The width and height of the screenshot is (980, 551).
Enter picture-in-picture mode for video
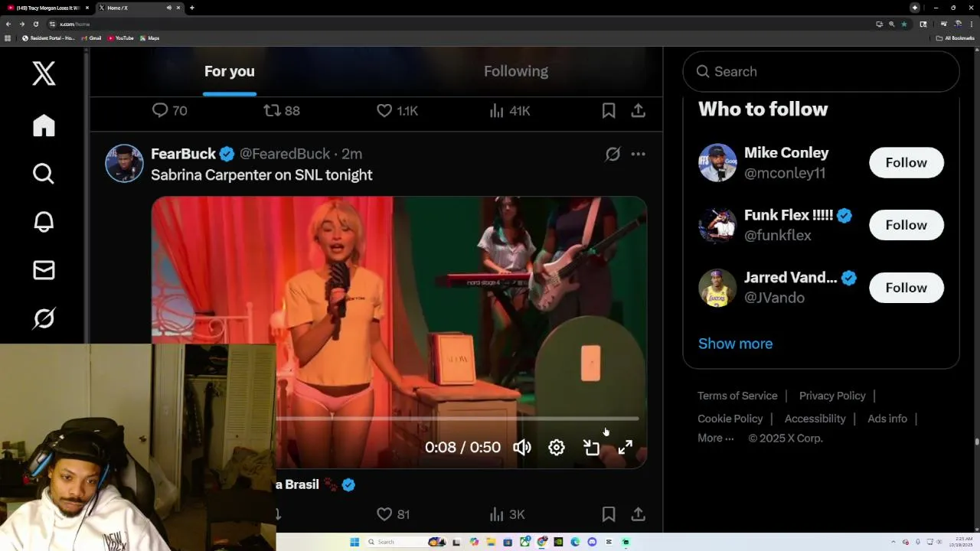tap(591, 448)
